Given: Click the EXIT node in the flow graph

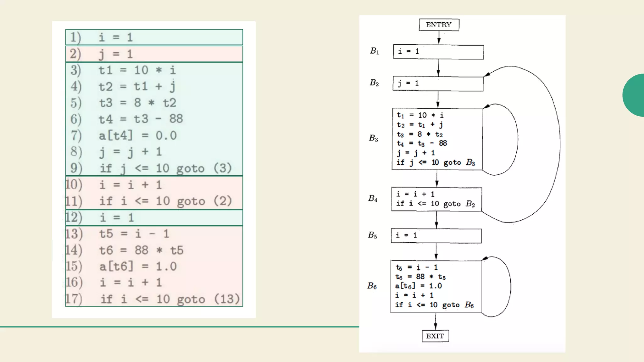Looking at the screenshot, I should 435,336.
